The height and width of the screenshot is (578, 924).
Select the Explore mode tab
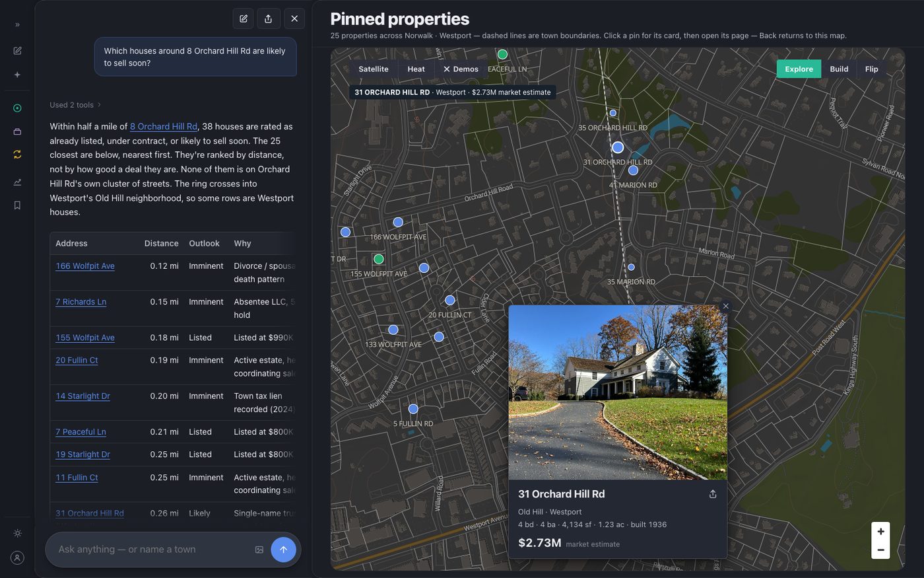click(x=799, y=69)
